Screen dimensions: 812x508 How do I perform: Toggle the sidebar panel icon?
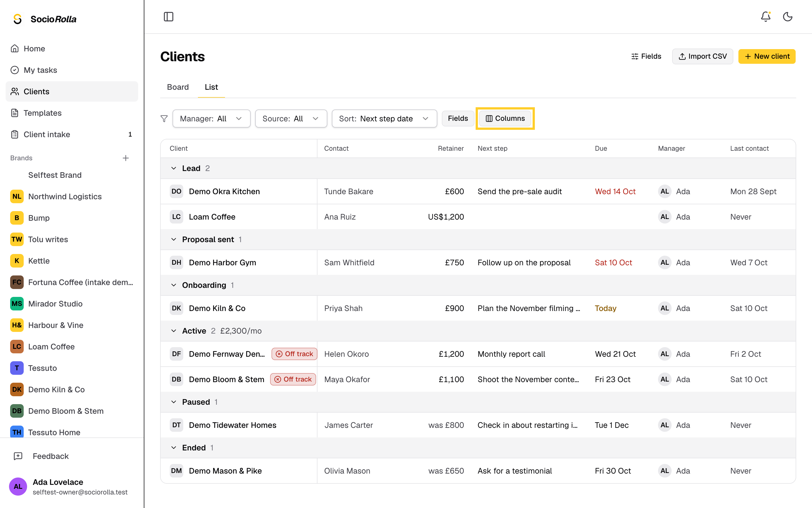tap(168, 17)
